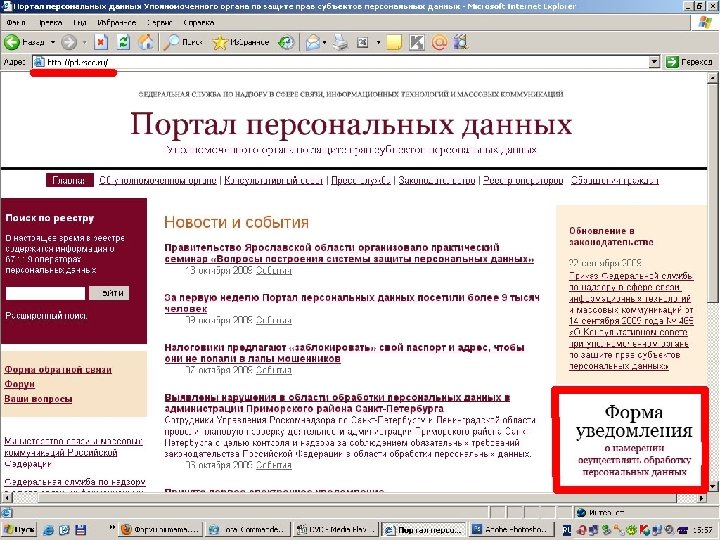
Task: Open news about 9 тысяч человек visitors
Action: tap(352, 303)
